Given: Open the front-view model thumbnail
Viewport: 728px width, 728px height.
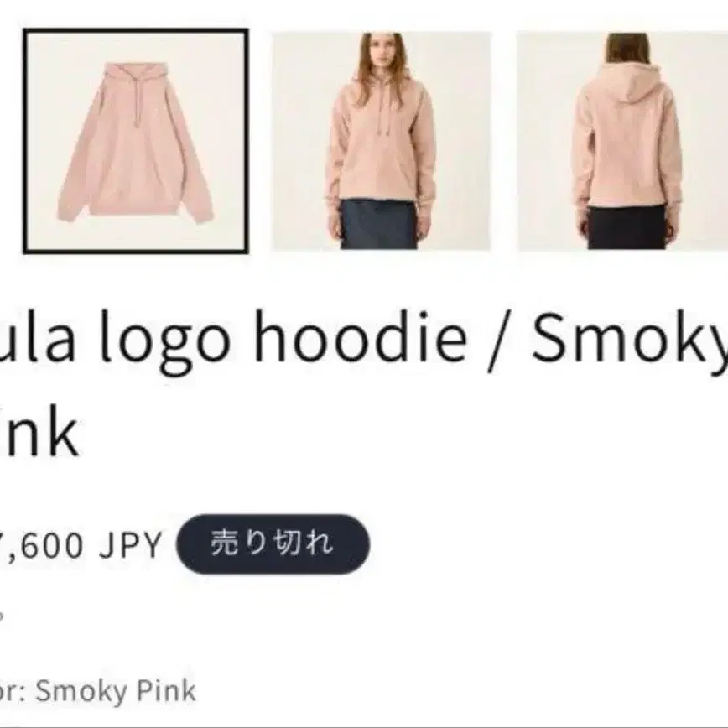Looking at the screenshot, I should coord(381,141).
